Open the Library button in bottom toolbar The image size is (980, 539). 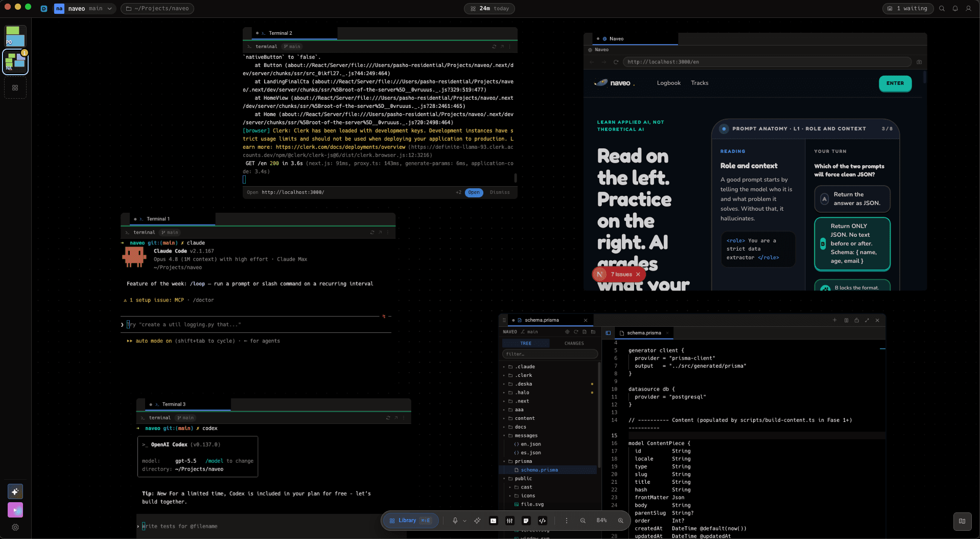[411, 521]
